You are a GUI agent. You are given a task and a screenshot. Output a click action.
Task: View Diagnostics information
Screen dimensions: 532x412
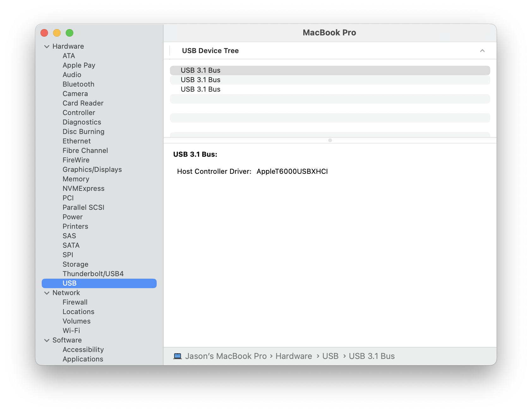pyautogui.click(x=82, y=122)
